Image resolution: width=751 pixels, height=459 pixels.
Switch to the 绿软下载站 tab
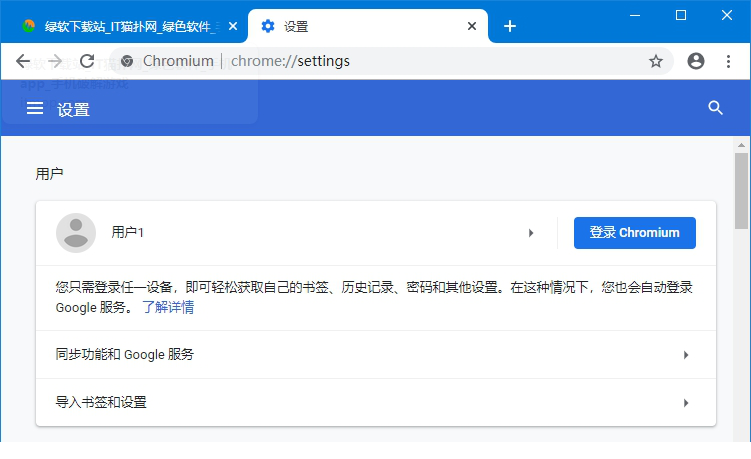(x=124, y=26)
